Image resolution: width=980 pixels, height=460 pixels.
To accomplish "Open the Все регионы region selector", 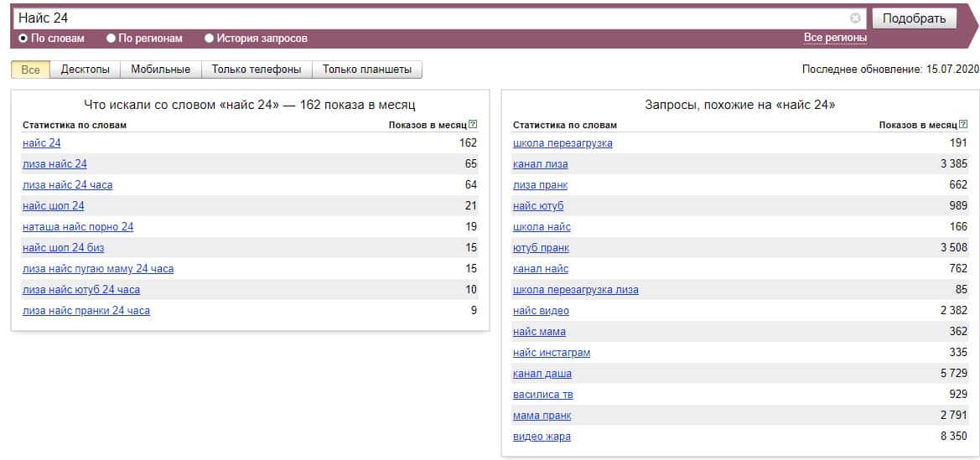I will click(x=835, y=39).
